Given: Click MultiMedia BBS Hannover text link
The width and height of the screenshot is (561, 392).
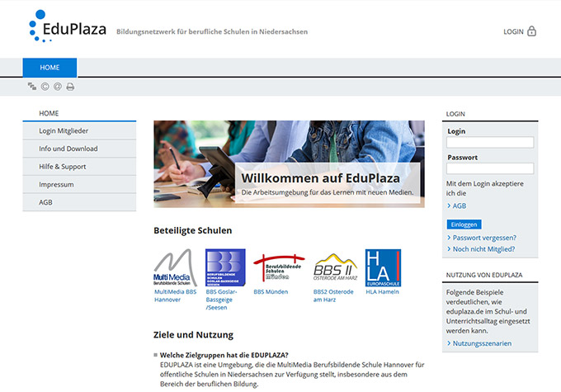Looking at the screenshot, I should [175, 295].
